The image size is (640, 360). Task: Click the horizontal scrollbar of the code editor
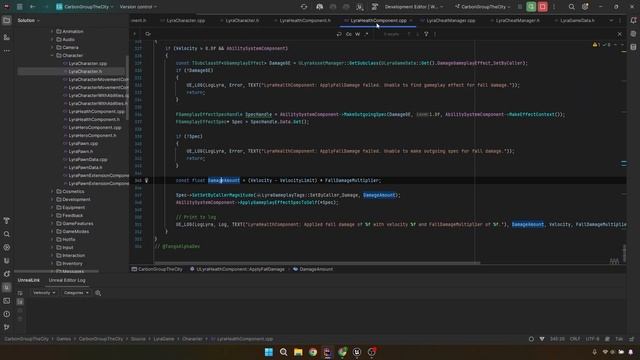[317, 263]
